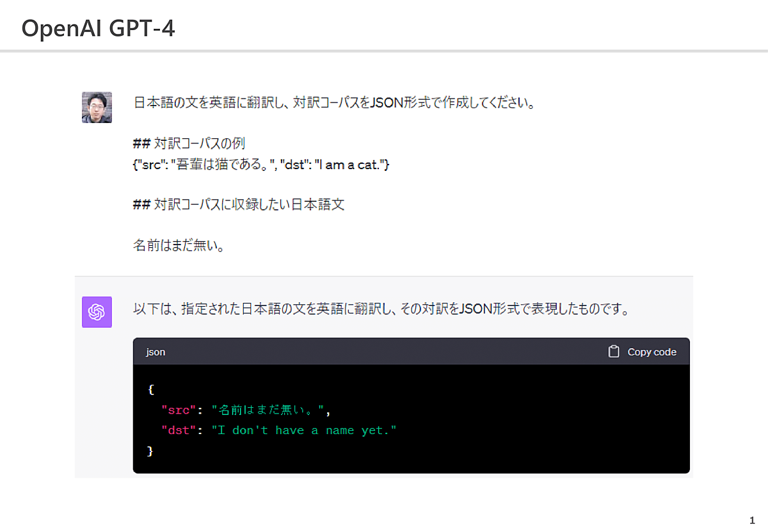Image resolution: width=768 pixels, height=532 pixels.
Task: Select the heading '## 対訳コーパスに収録したい日本語文'
Action: 238,205
